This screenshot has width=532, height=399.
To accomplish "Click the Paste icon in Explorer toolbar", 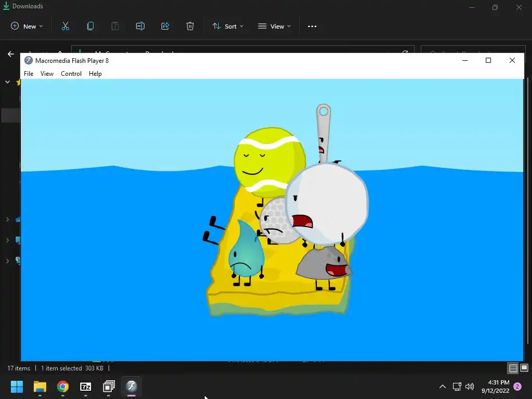I will (x=115, y=26).
